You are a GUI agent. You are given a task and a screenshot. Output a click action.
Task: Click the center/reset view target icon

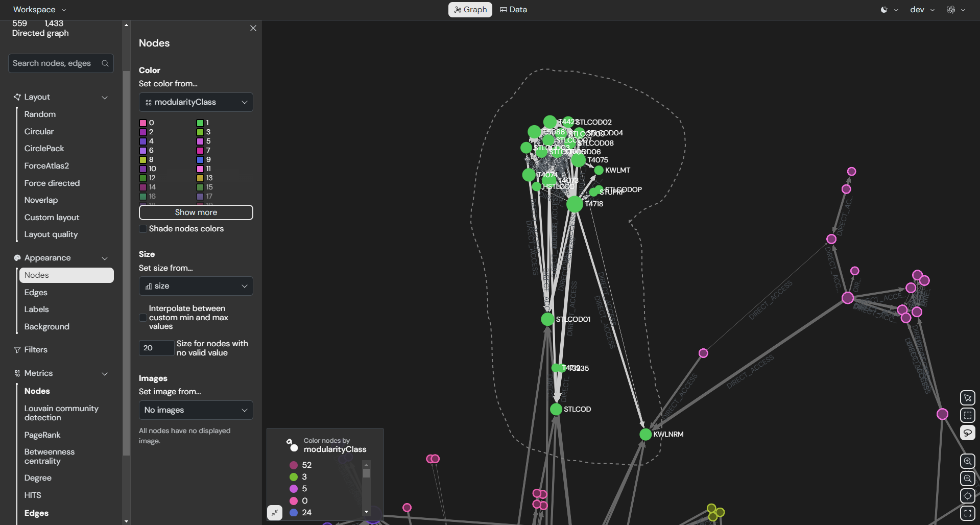click(x=968, y=496)
